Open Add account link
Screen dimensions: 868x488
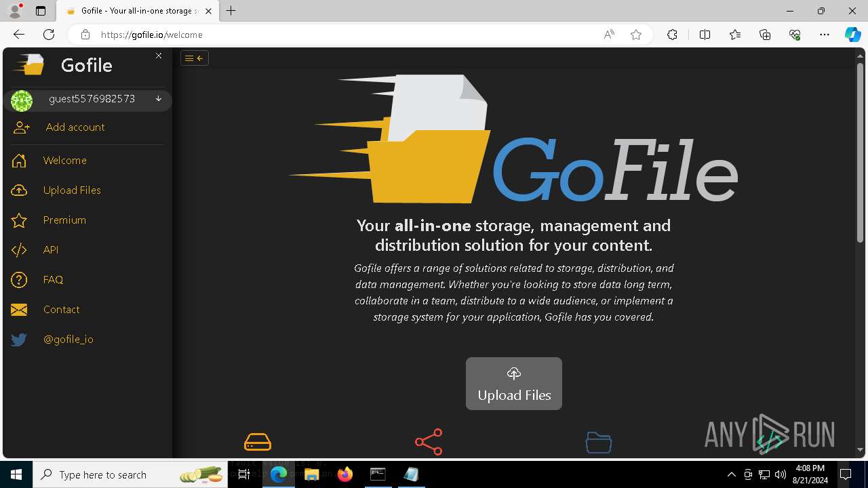(75, 127)
